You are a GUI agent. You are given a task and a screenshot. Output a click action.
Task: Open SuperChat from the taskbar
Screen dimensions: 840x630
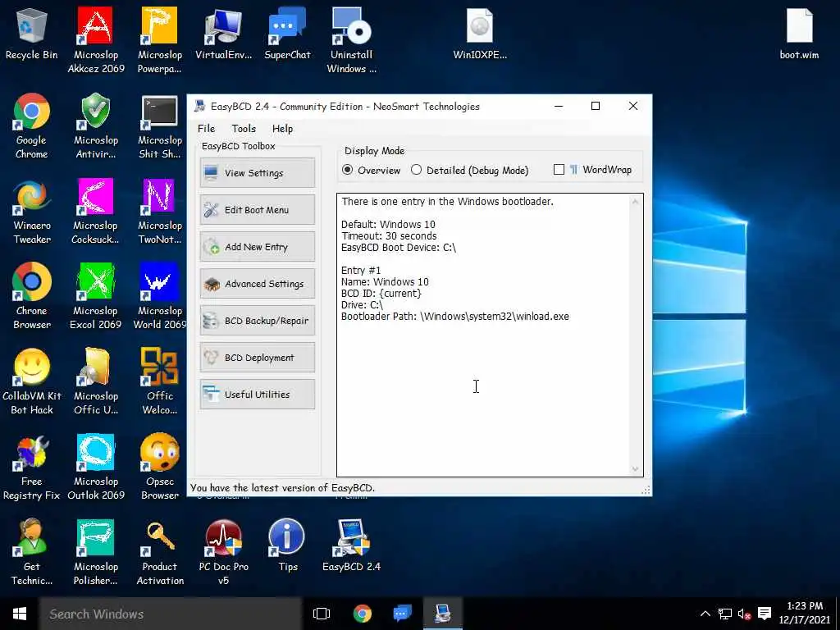coord(403,614)
